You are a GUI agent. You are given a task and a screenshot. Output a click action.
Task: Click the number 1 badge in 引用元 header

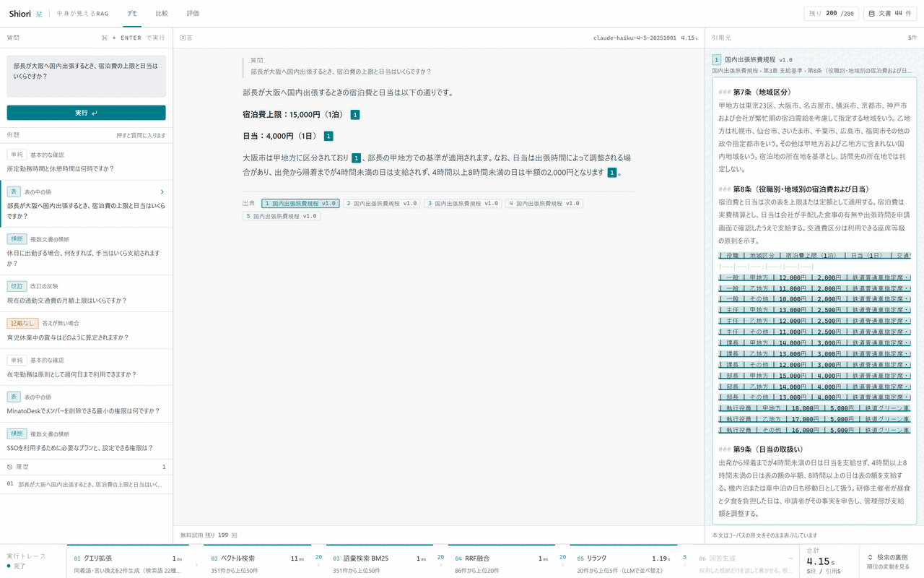716,60
